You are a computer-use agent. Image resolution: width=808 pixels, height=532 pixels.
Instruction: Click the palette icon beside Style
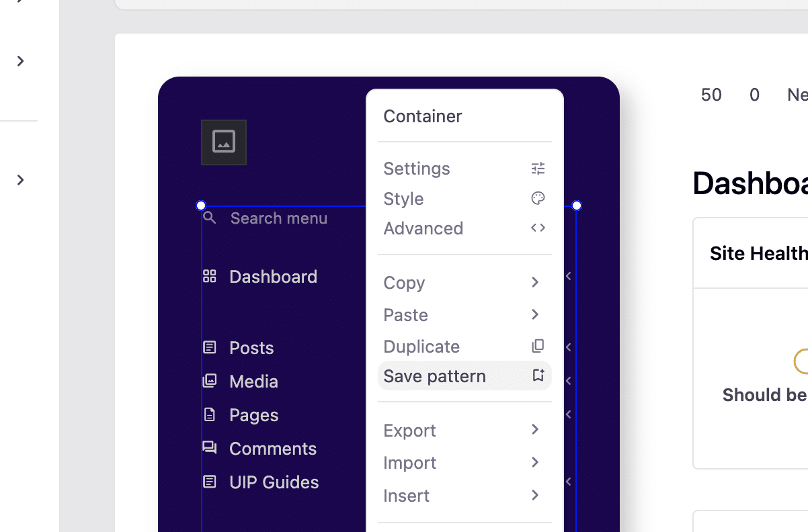tap(538, 199)
